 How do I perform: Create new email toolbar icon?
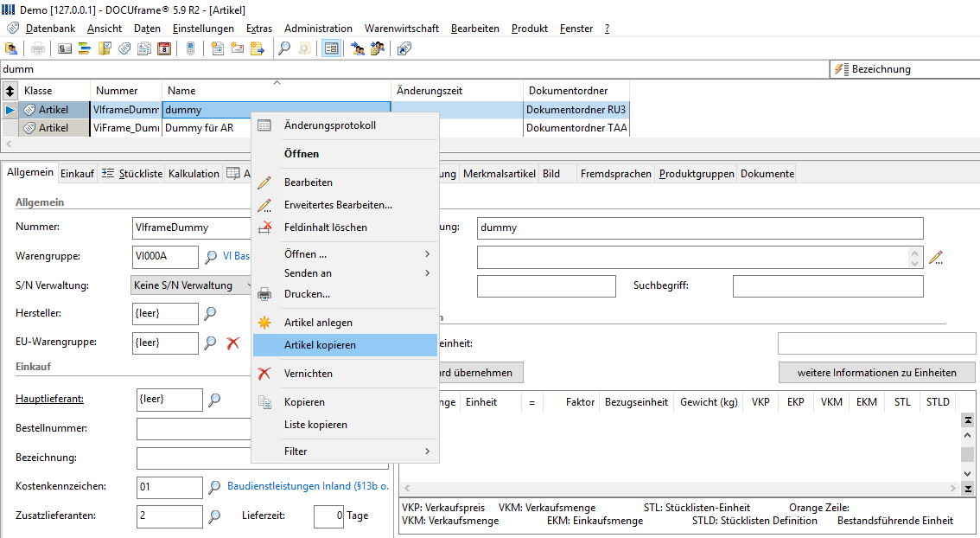coord(238,48)
